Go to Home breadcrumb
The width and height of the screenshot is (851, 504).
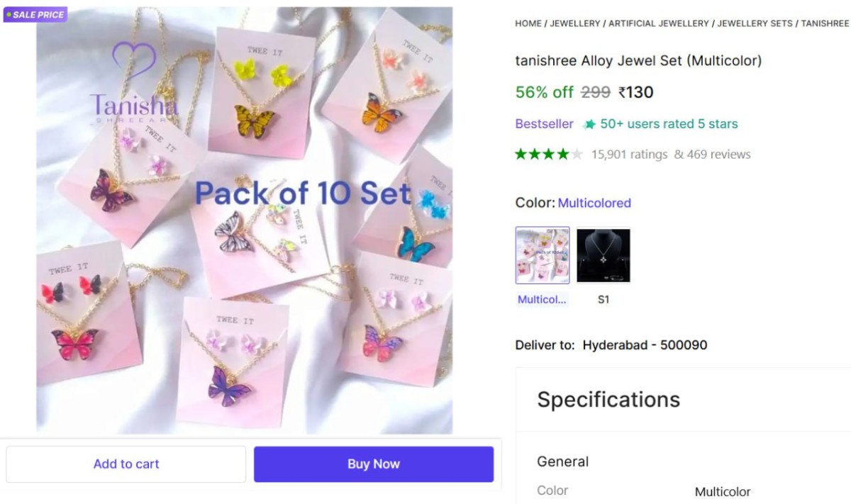tap(528, 23)
